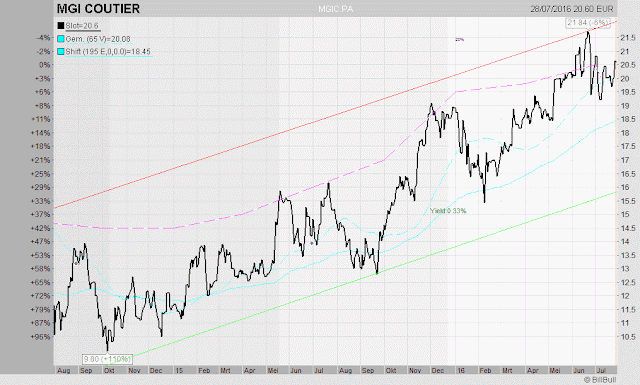Click the -2% tick on the percent axis

coord(43,52)
